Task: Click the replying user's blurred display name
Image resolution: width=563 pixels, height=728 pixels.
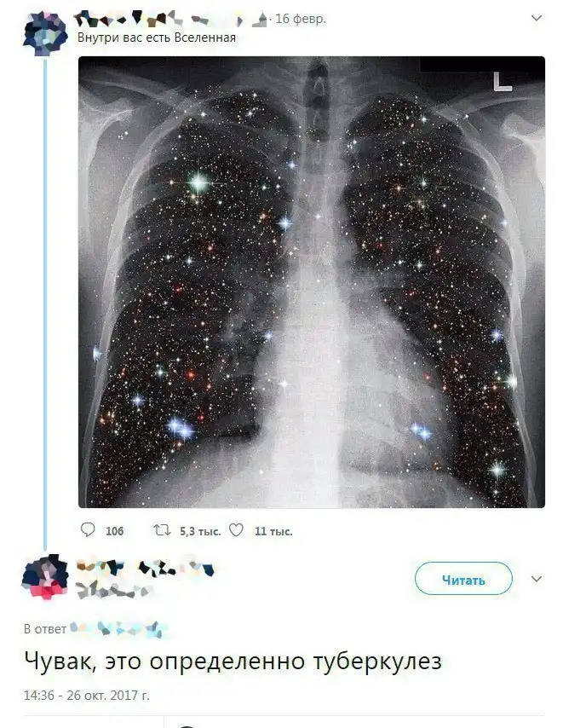Action: [145, 567]
